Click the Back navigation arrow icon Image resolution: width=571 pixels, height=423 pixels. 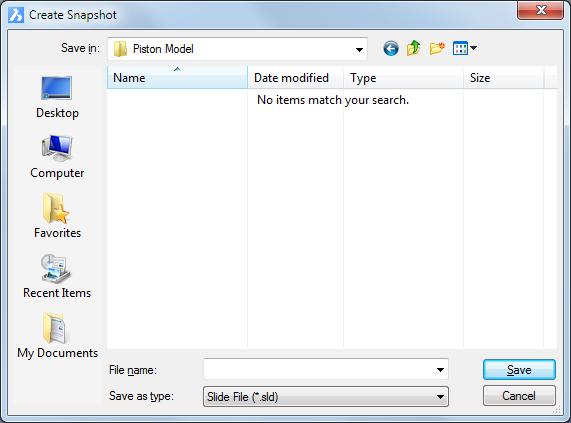tap(391, 48)
